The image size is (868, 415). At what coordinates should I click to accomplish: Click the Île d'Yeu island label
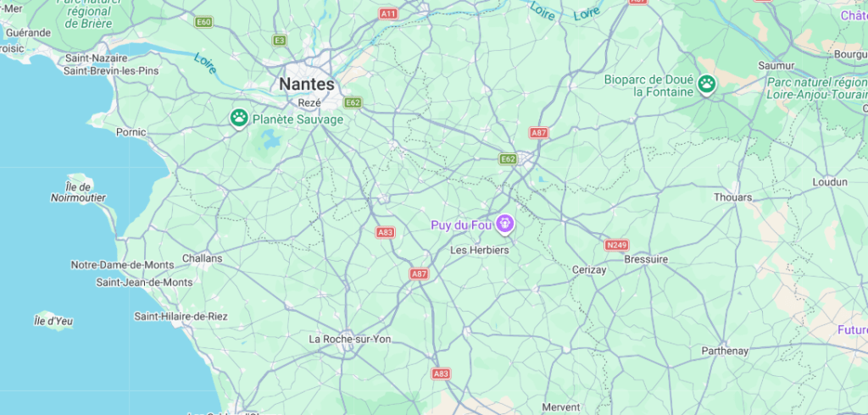click(53, 321)
